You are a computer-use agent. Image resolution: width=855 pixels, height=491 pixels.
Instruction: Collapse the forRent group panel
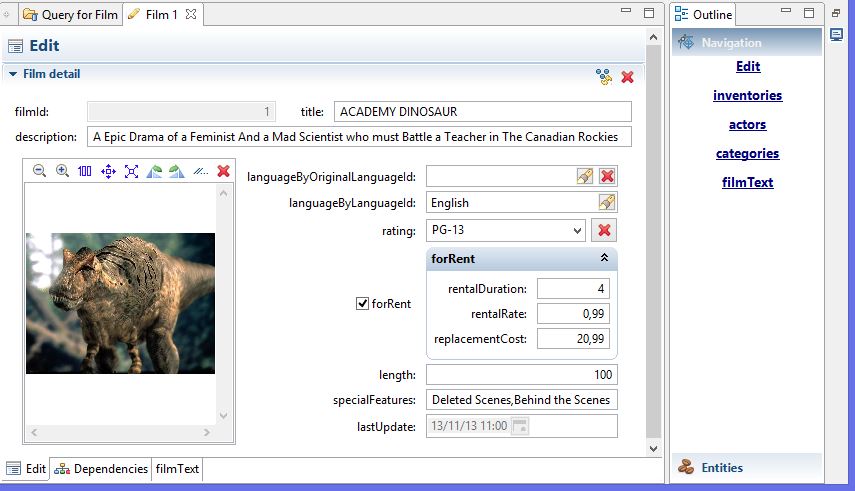coord(604,258)
